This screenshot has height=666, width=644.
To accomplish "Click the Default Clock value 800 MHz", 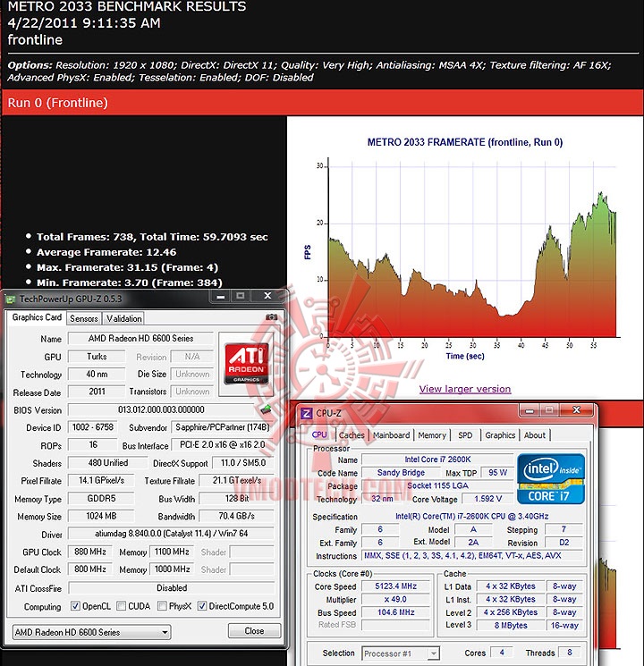I will tap(90, 569).
